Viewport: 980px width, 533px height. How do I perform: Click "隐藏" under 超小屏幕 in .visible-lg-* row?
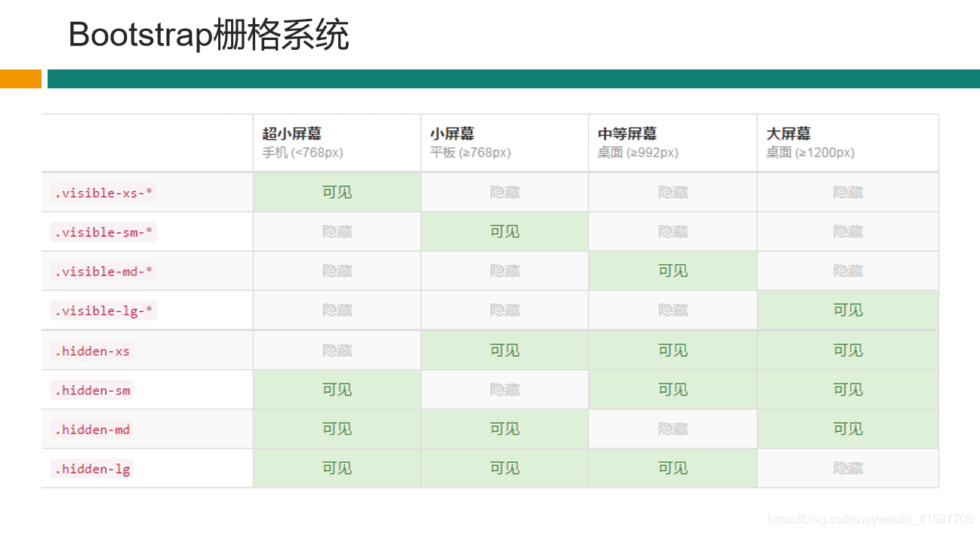pyautogui.click(x=337, y=310)
